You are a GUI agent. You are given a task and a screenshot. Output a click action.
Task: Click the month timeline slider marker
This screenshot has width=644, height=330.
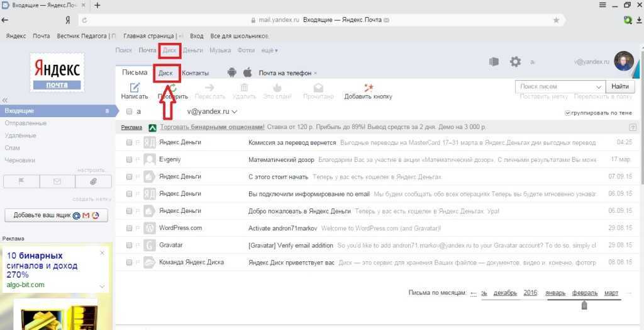pos(584,305)
